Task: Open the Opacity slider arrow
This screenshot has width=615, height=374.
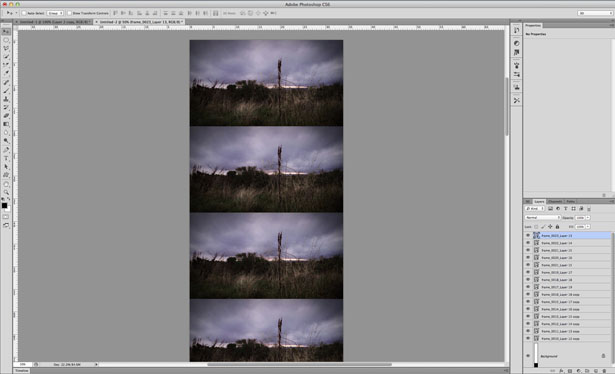Action: click(588, 218)
